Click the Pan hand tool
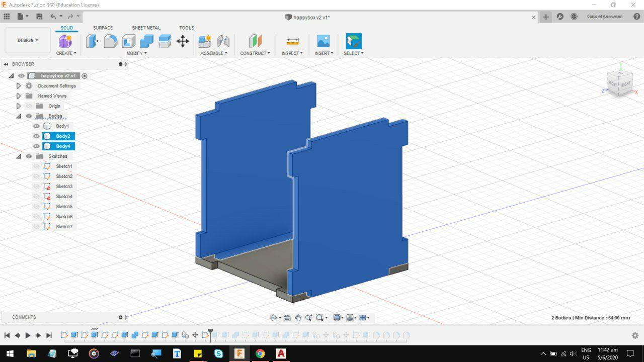Viewport: 644px width, 362px height. (x=298, y=318)
